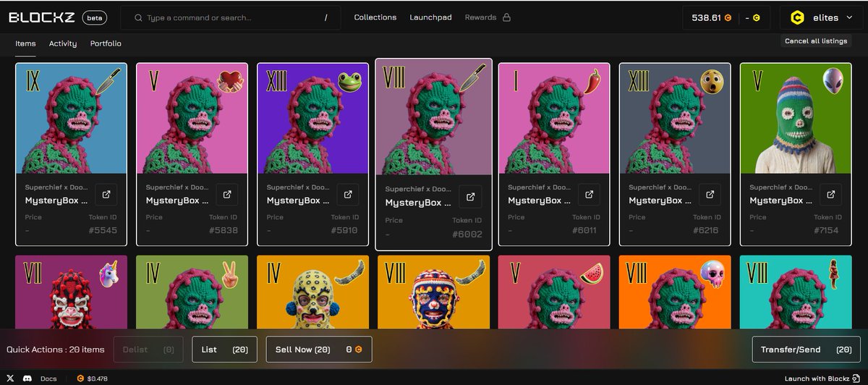Select the teal VIII figurine NFT thumbnail
This screenshot has height=385, width=868.
pyautogui.click(x=796, y=292)
